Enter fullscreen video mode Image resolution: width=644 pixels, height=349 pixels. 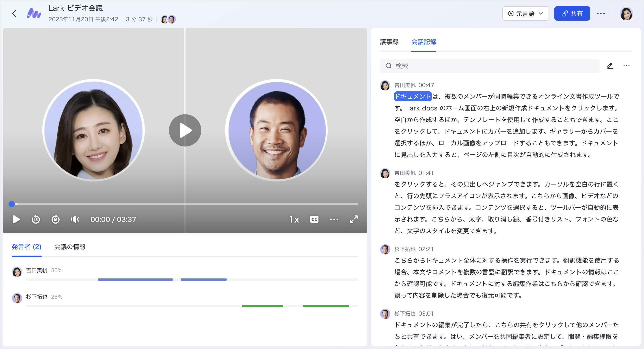354,219
